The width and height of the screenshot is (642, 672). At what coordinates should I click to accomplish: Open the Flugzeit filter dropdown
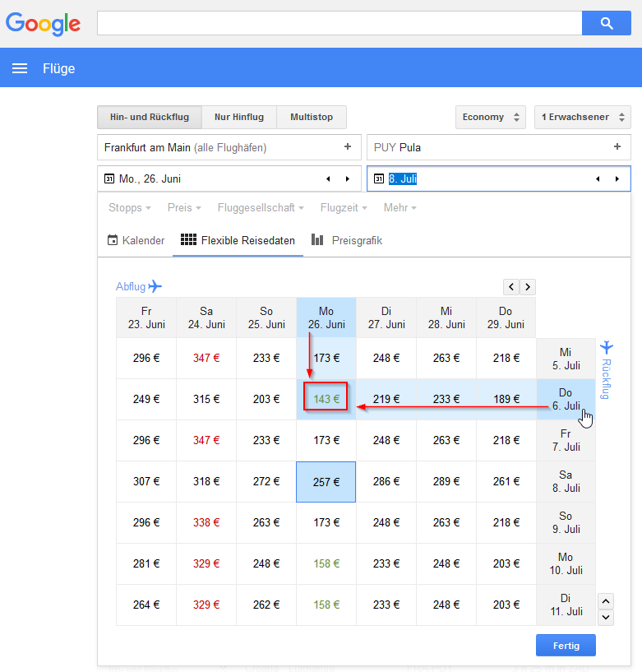click(344, 208)
